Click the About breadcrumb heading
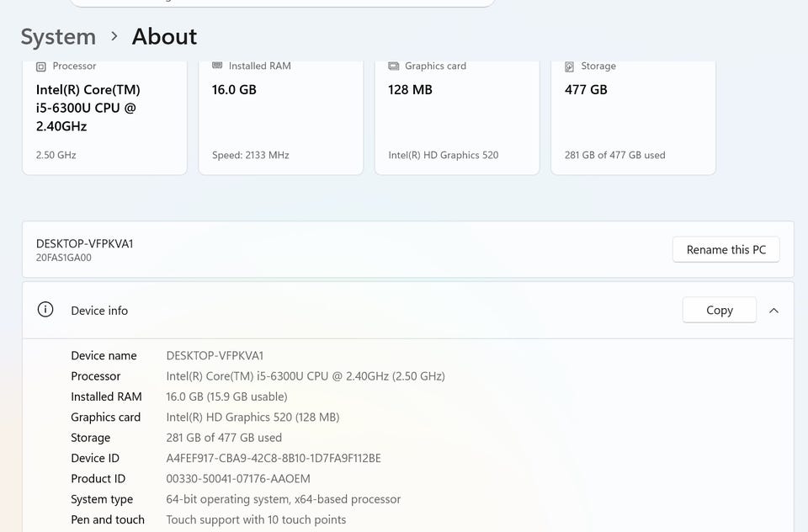808x532 pixels. 164,36
